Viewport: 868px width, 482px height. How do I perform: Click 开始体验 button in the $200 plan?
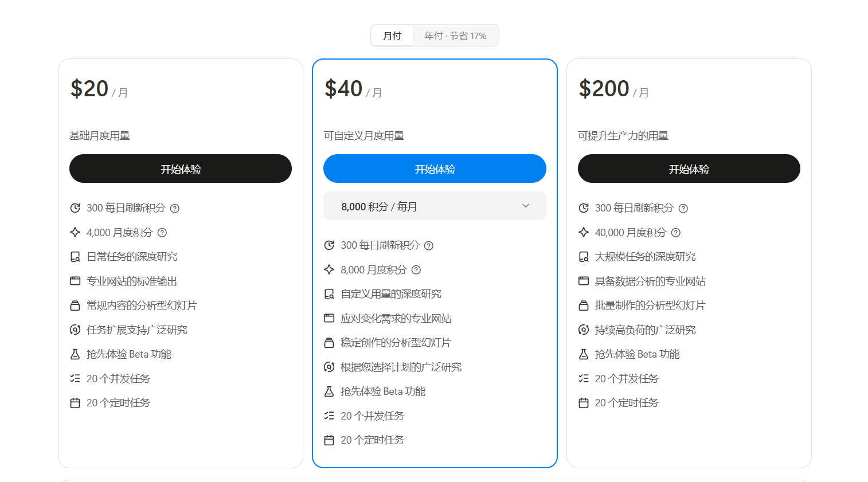[689, 168]
